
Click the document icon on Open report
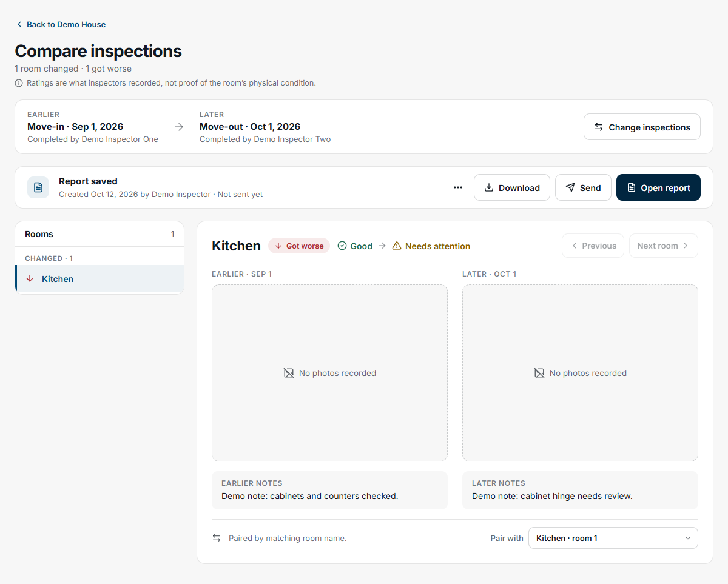tap(632, 187)
